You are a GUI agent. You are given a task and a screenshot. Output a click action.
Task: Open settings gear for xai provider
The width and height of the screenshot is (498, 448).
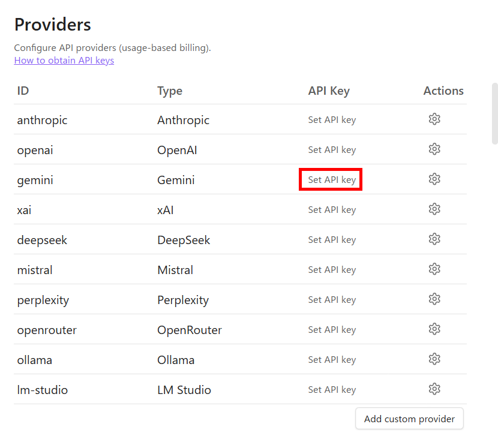coord(434,209)
